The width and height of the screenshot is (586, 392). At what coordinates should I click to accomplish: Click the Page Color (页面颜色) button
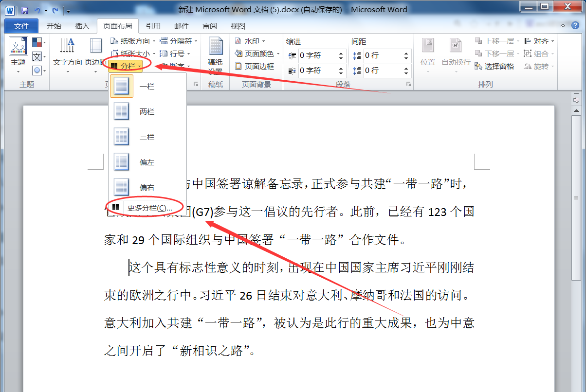(257, 54)
